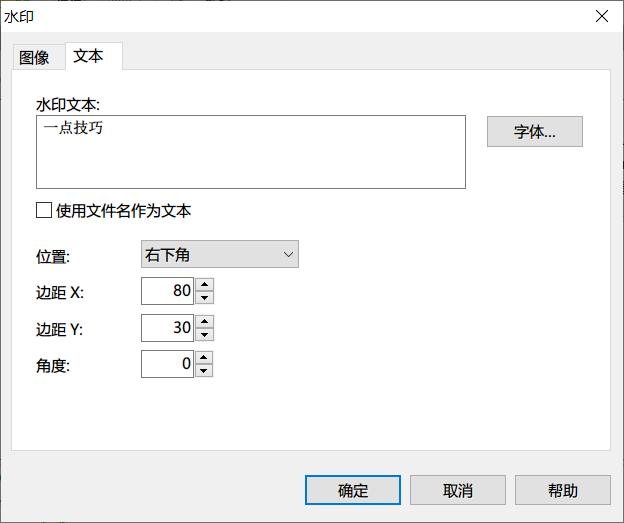Click inside the 水印文本 text box
Image resolution: width=624 pixels, height=523 pixels.
click(x=251, y=152)
